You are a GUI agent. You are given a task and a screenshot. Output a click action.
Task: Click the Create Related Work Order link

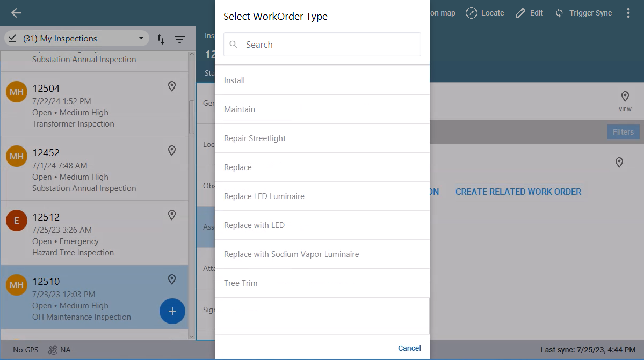tap(518, 192)
